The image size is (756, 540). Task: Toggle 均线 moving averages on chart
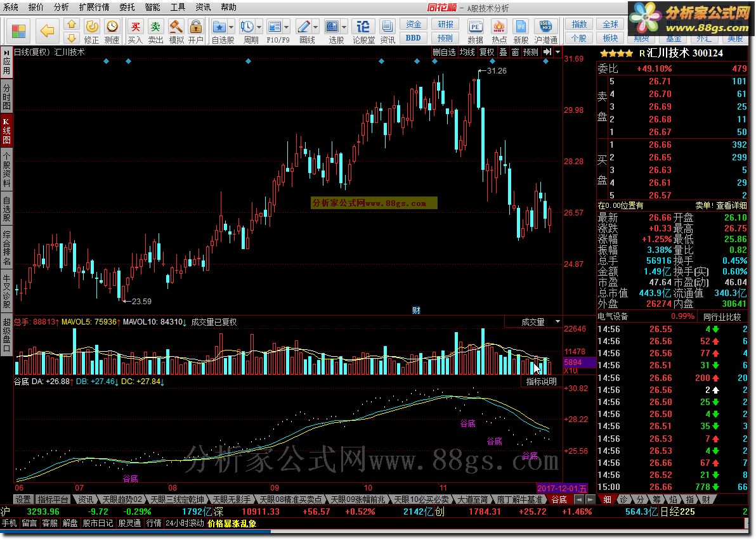(467, 52)
